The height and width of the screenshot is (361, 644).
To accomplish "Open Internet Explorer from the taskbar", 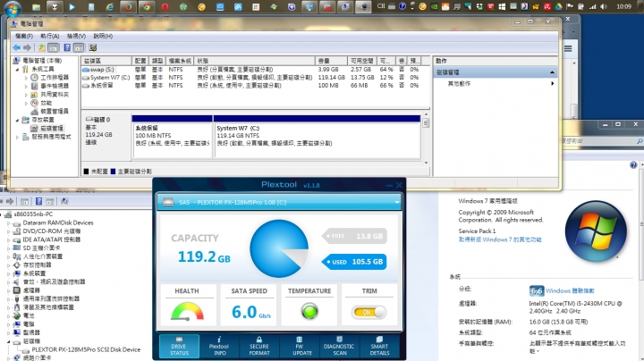I will tap(110, 6).
